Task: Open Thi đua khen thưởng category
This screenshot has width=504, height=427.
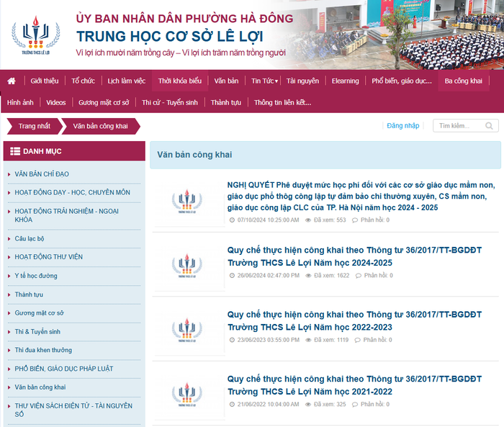Action: coord(43,350)
